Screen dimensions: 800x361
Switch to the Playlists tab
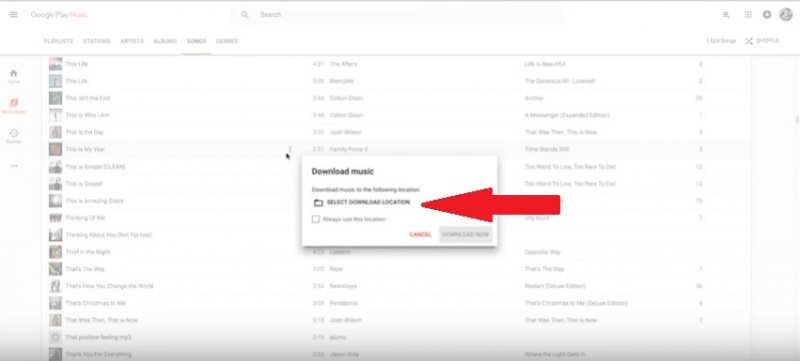[59, 41]
